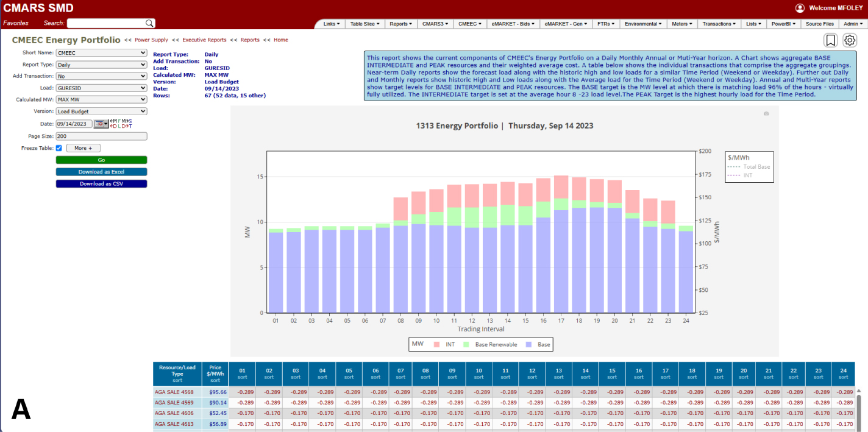This screenshot has width=868, height=432.
Task: Open the PowerBI menu
Action: pos(783,24)
